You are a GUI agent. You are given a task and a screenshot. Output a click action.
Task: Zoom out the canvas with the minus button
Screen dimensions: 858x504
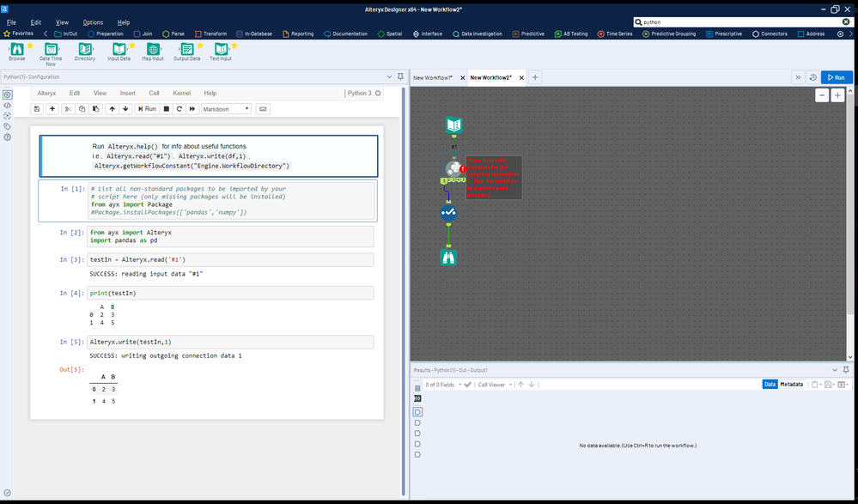pos(822,95)
